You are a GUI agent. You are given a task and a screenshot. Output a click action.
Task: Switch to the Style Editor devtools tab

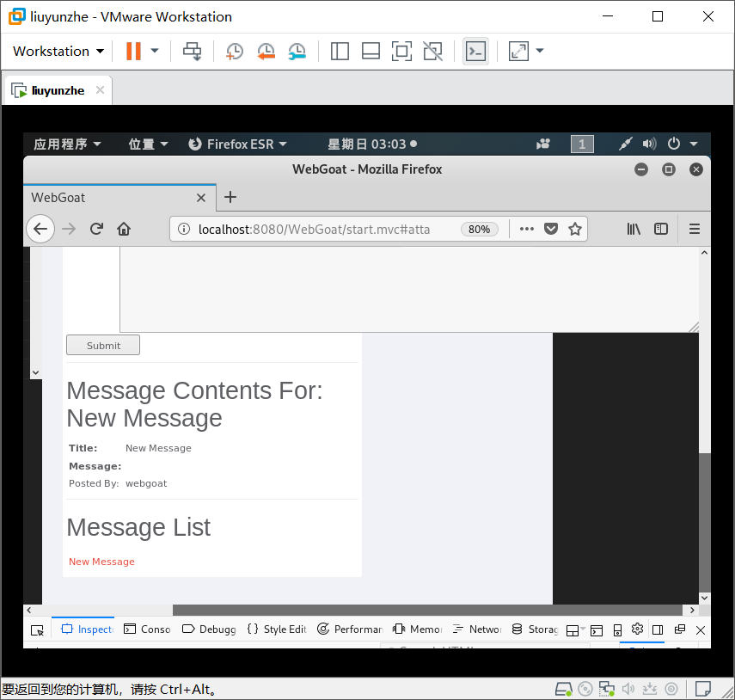(x=277, y=629)
